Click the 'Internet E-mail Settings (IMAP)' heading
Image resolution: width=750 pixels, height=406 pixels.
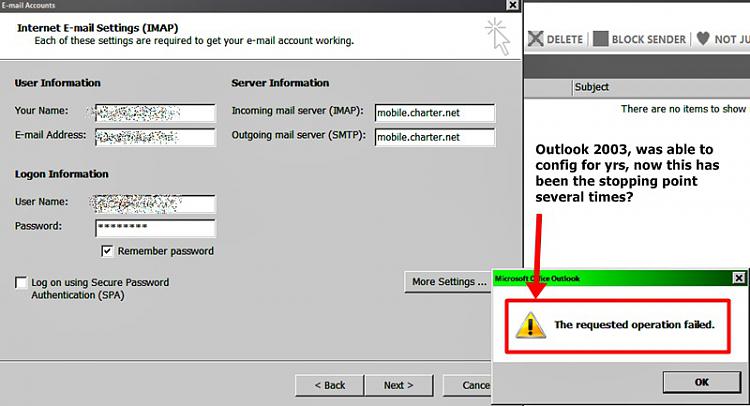click(x=98, y=28)
